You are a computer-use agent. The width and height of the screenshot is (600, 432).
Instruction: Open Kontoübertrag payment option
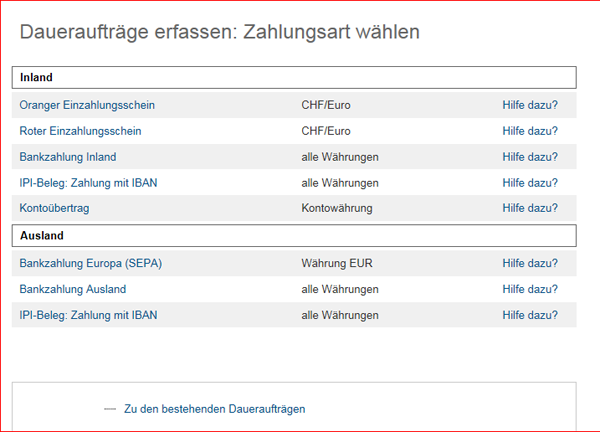[x=54, y=208]
